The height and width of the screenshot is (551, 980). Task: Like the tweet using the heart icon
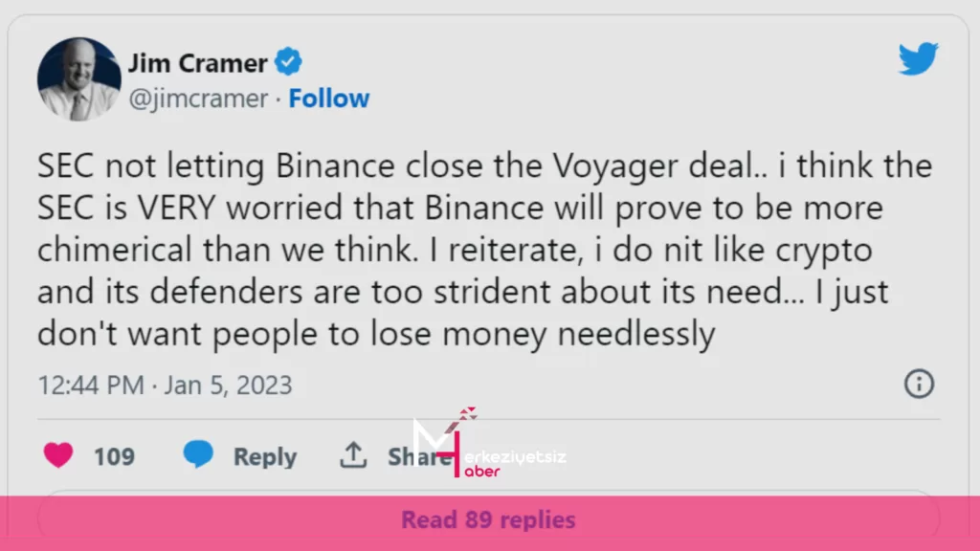[x=57, y=456]
